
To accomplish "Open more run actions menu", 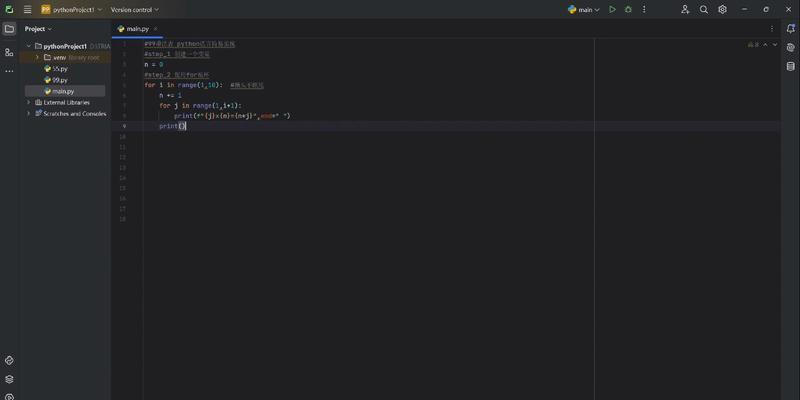I will coord(644,9).
